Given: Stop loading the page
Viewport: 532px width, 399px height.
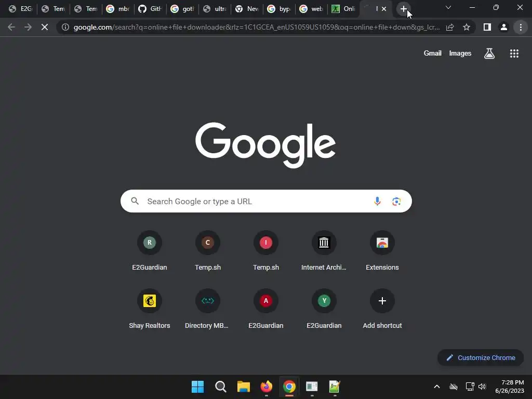Looking at the screenshot, I should coord(45,27).
